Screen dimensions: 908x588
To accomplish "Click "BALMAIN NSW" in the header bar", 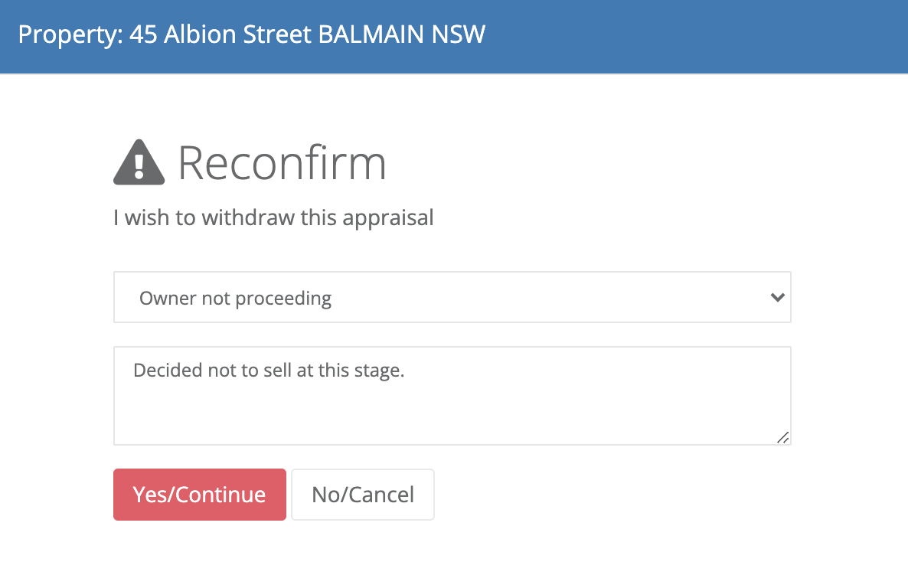I will (402, 34).
